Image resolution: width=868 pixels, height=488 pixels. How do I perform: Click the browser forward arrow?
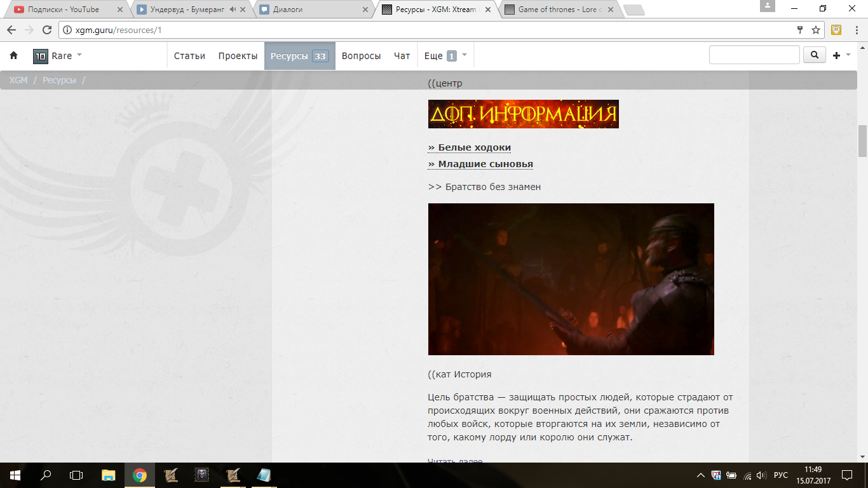pyautogui.click(x=29, y=30)
